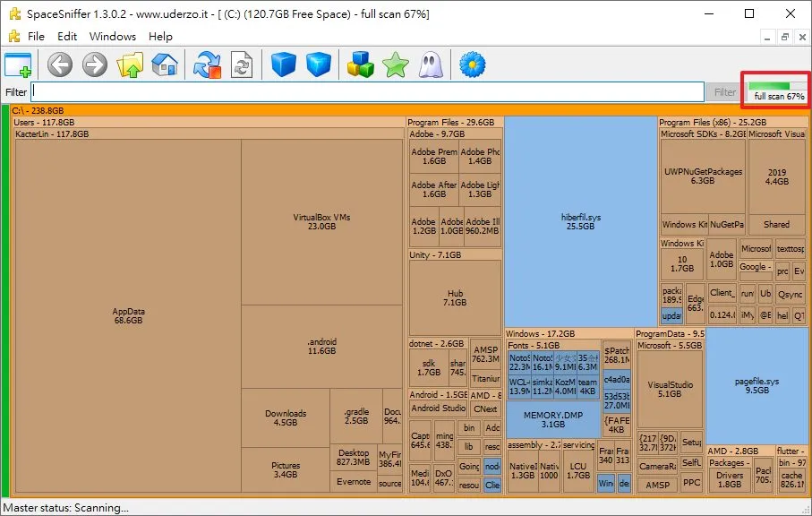Select the .android 11.6GB block
Image resolution: width=812 pixels, height=516 pixels.
321,346
